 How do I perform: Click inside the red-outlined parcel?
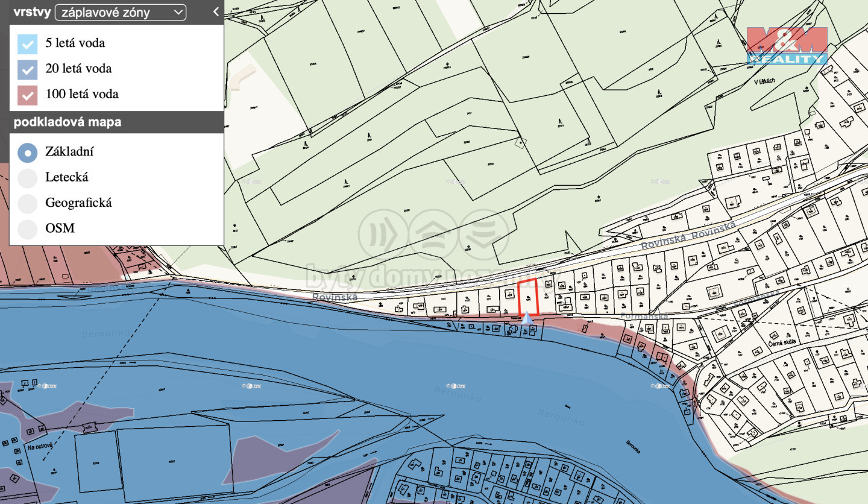tap(528, 297)
